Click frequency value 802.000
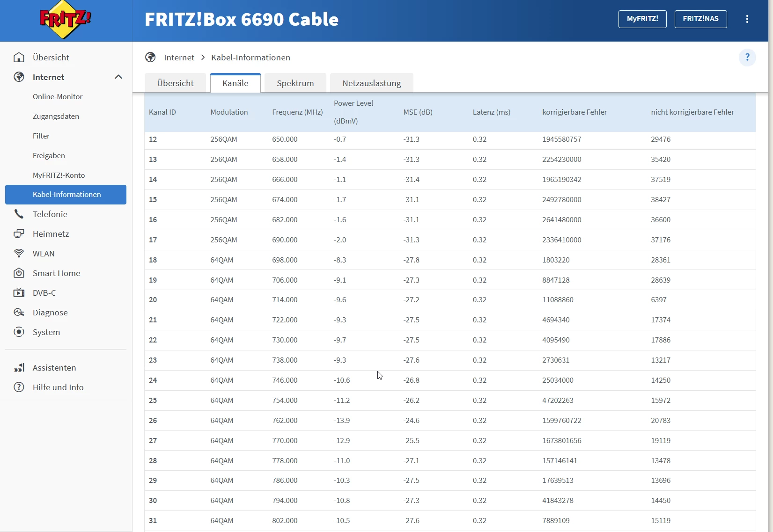Screen dimensions: 773x532 (285, 521)
